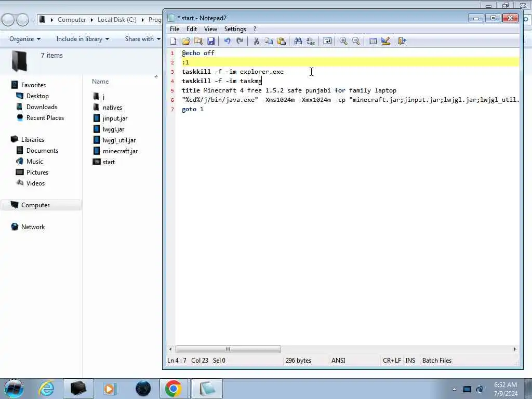Zoom in with the magnifier plus icon
Viewport: 532px width, 399px height.
[x=343, y=41]
